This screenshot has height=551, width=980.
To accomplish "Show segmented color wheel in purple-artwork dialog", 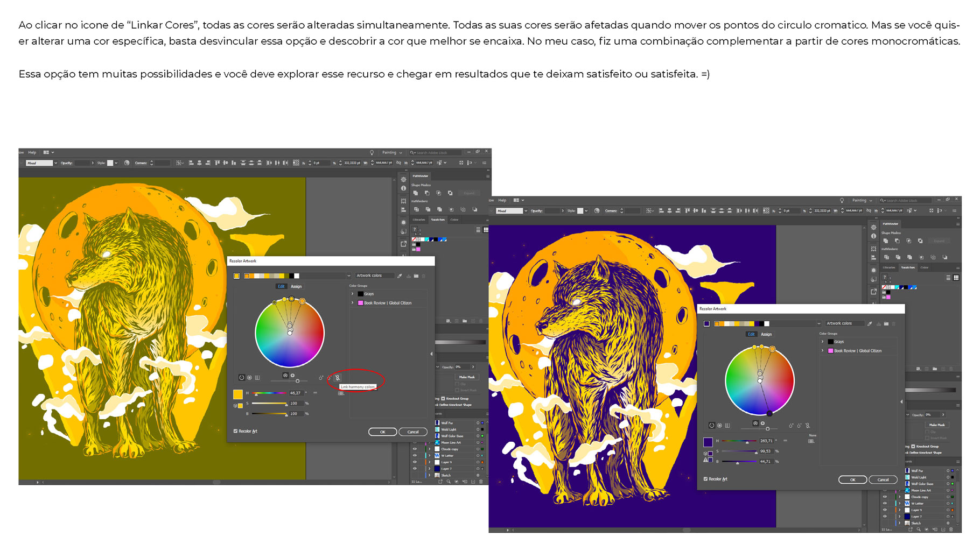I will tap(719, 425).
